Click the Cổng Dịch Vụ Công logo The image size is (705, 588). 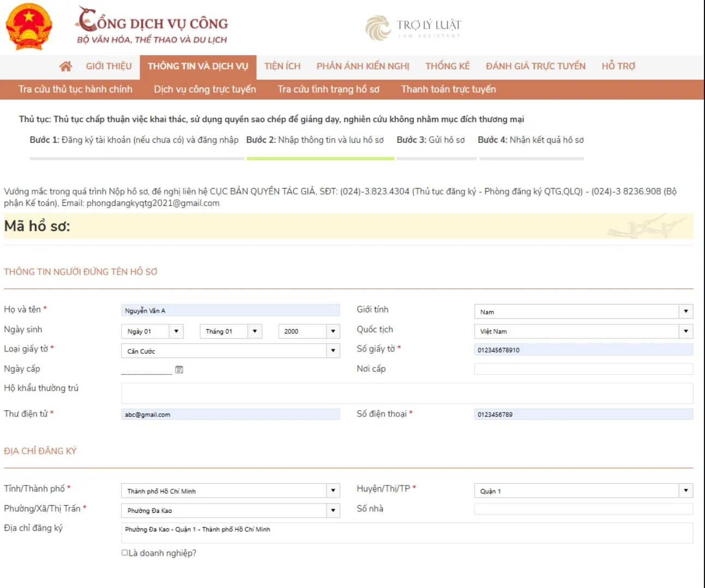click(152, 26)
